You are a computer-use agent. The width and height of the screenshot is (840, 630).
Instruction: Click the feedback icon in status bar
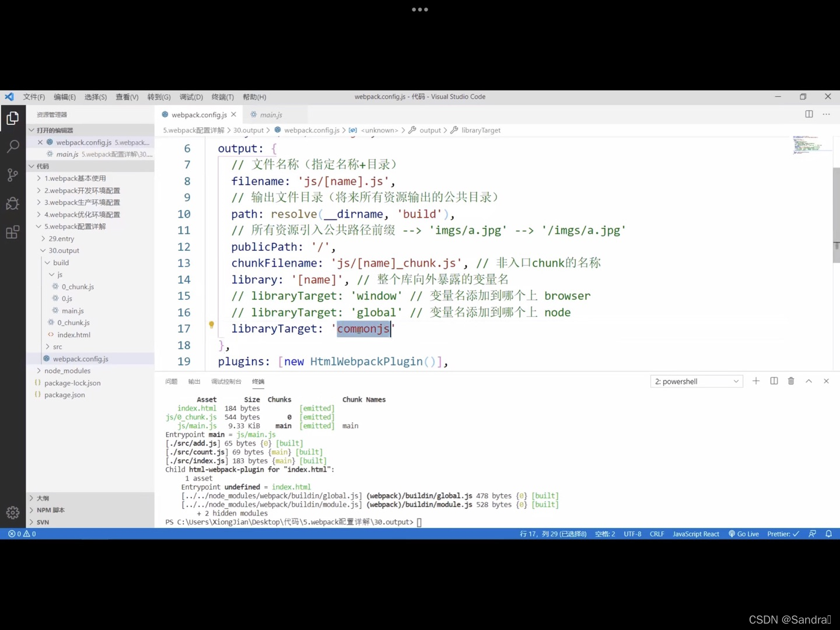tap(812, 534)
